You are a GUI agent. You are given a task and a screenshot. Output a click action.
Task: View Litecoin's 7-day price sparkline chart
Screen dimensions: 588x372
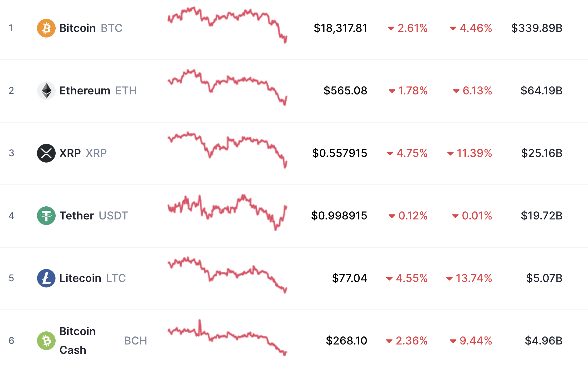click(227, 275)
